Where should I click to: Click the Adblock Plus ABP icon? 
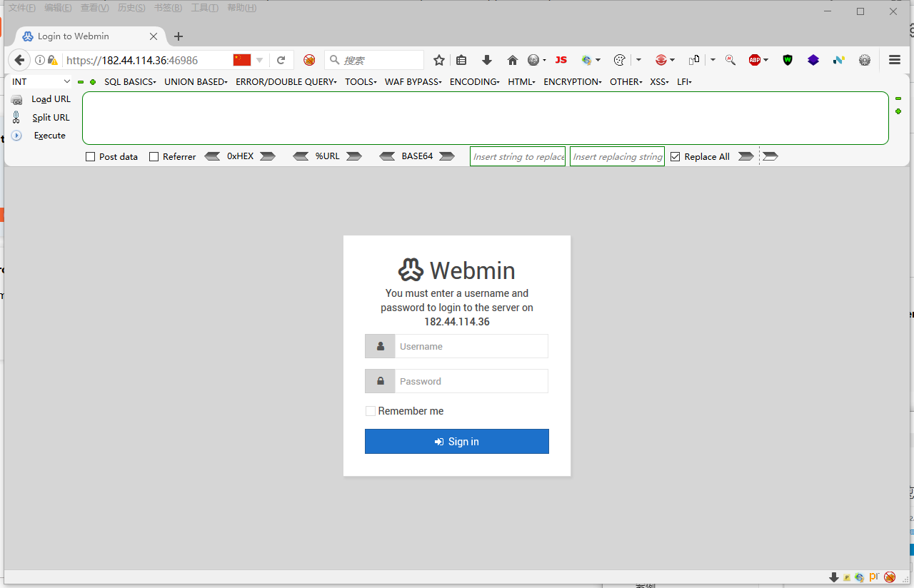[x=755, y=60]
